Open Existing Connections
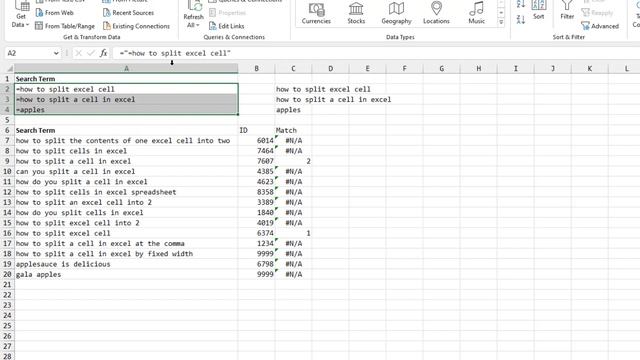 click(136, 26)
